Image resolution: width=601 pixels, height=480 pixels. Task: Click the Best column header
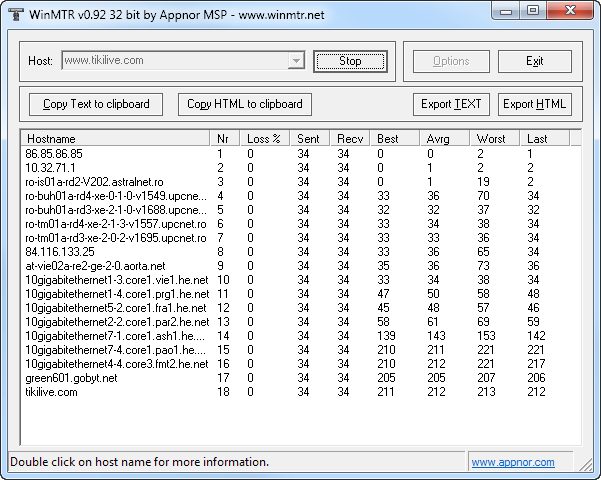click(x=395, y=138)
